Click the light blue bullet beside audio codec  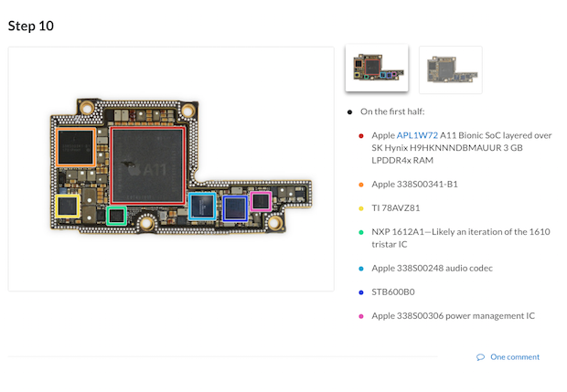coord(361,269)
